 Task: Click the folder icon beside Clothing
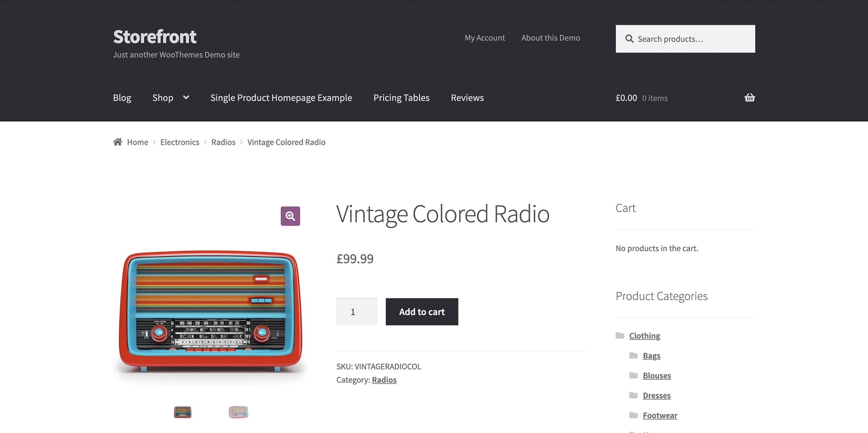click(x=620, y=335)
